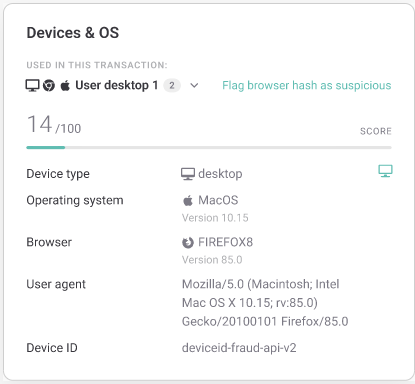Image resolution: width=415 pixels, height=384 pixels.
Task: Click the monitor icon beside User desktop 1
Action: point(33,86)
